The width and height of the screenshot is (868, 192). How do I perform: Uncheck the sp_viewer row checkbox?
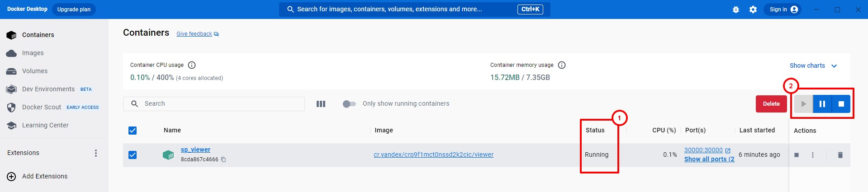click(x=133, y=155)
